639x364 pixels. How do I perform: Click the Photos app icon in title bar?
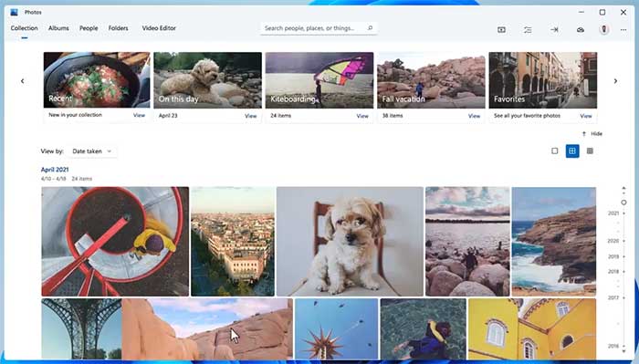point(15,12)
